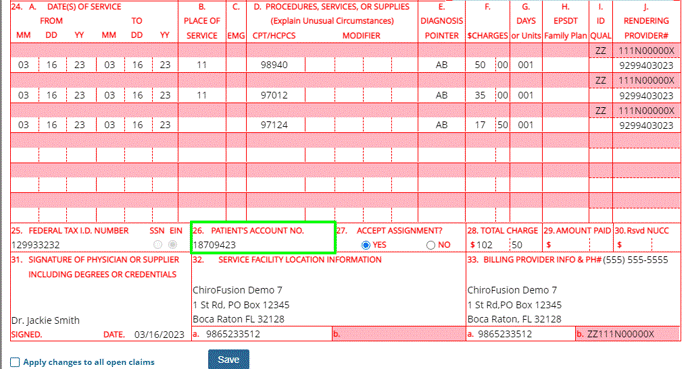
Task: Click the Amount Paid field
Action: [x=570, y=245]
